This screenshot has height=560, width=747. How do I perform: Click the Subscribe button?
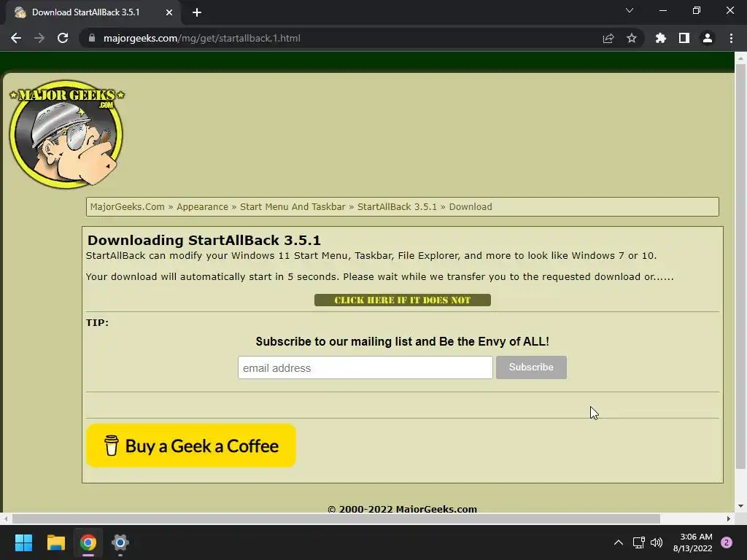[x=531, y=367]
